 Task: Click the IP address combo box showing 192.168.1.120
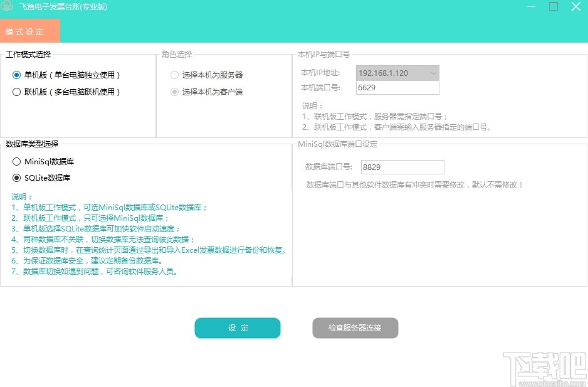[x=395, y=73]
